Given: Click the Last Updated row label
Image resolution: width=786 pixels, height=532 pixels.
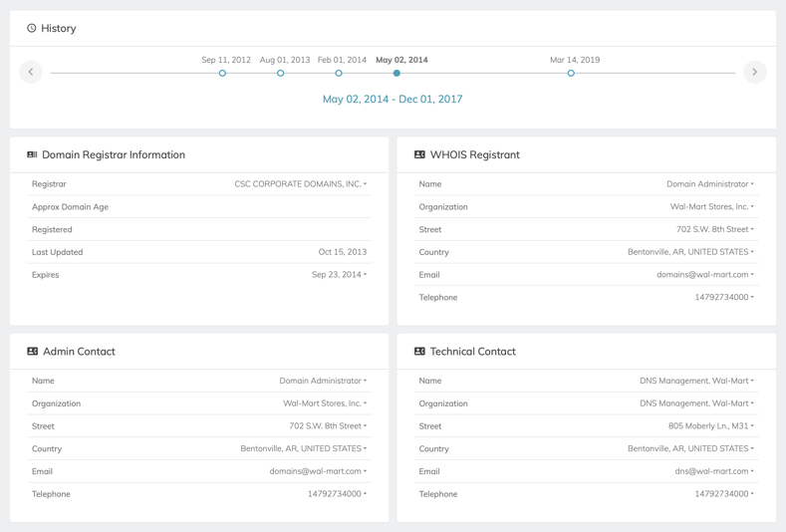Looking at the screenshot, I should (x=57, y=252).
